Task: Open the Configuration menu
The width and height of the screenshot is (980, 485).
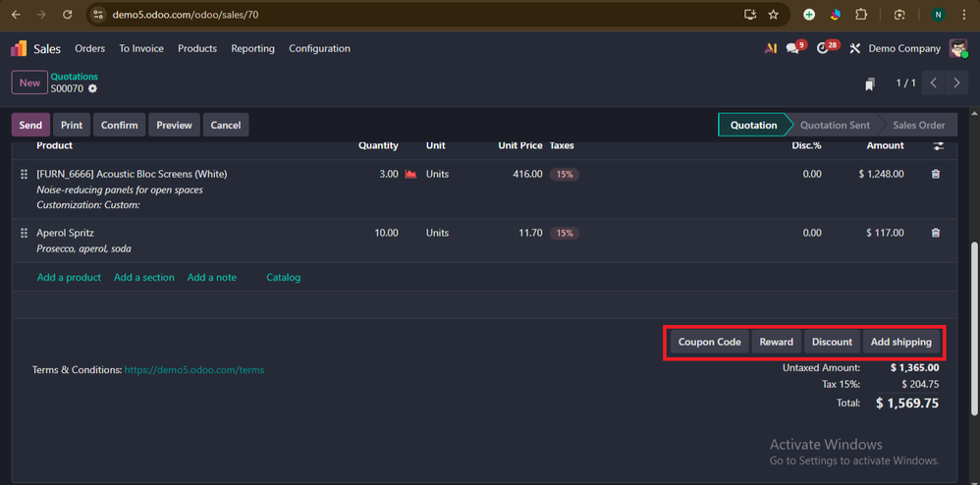Action: coord(319,49)
